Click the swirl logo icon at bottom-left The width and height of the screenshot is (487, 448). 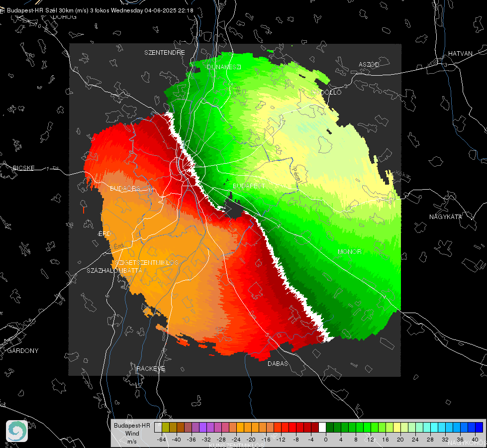17,431
